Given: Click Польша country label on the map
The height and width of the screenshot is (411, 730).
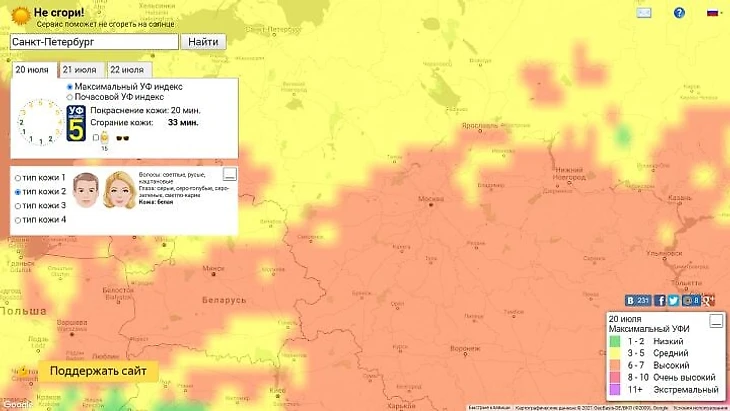Looking at the screenshot, I should (x=23, y=311).
